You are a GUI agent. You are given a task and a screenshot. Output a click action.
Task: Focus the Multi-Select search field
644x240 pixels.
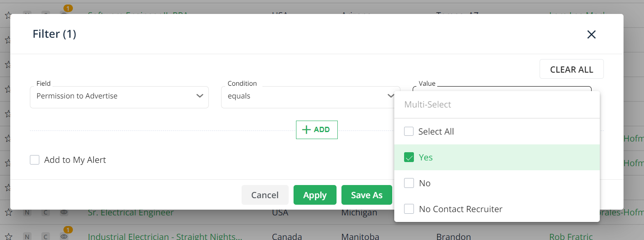pos(496,105)
